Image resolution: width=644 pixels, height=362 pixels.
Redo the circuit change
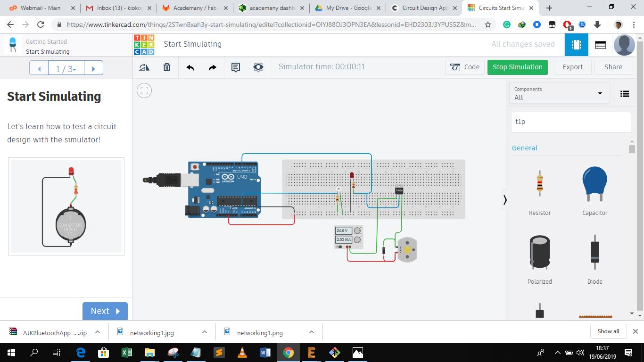point(213,67)
